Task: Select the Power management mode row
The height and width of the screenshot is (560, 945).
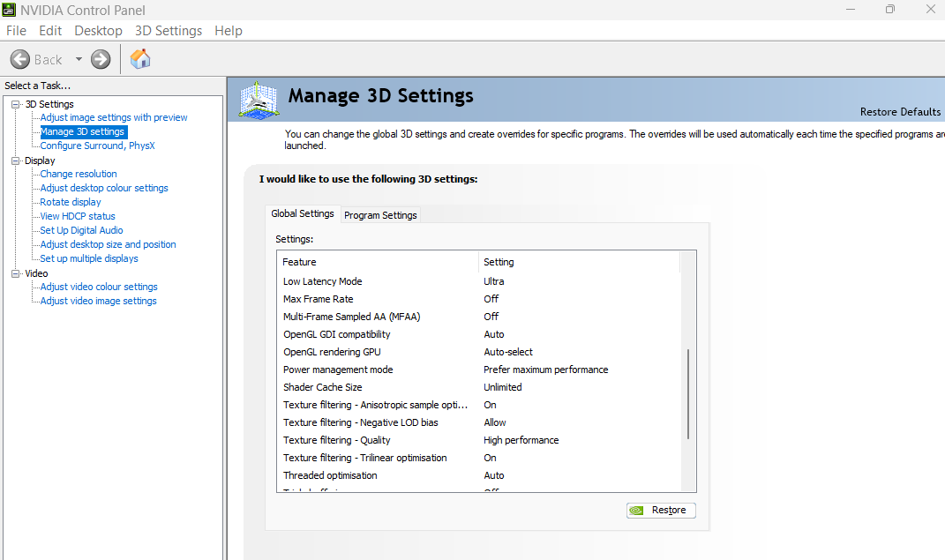Action: (x=479, y=370)
